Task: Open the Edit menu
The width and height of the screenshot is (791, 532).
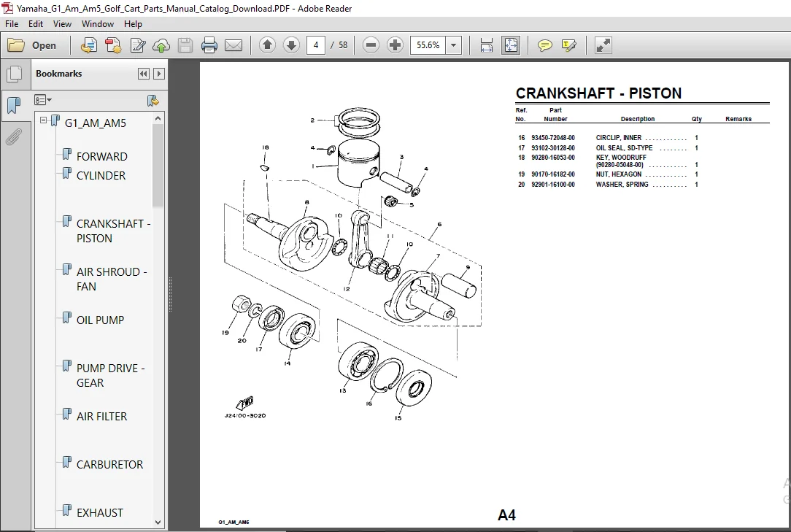Action: coord(35,24)
